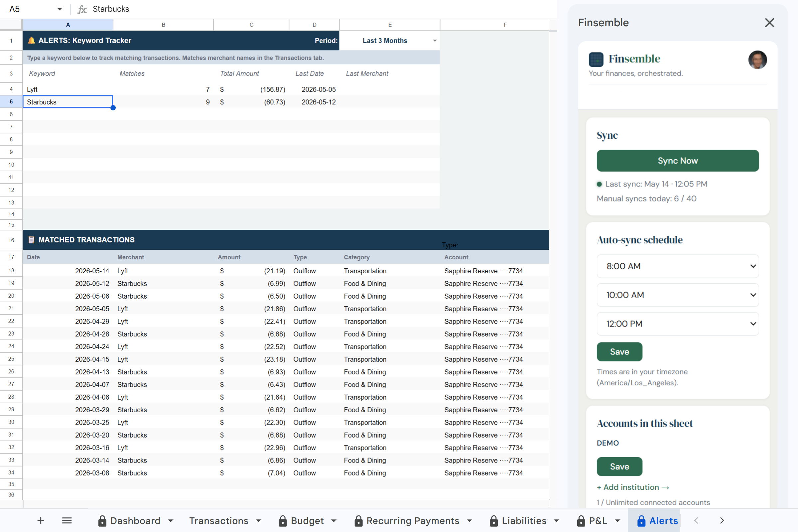Switch to the P&L sheet tab
Screen dimensions: 798x532
click(x=598, y=521)
